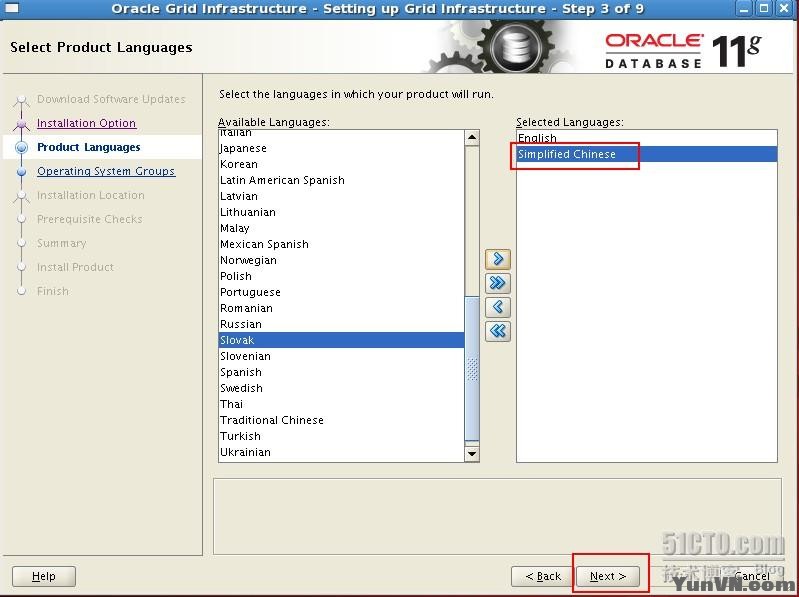The height and width of the screenshot is (597, 799).
Task: Select Mexican Spanish in Available Languages
Action: click(341, 244)
